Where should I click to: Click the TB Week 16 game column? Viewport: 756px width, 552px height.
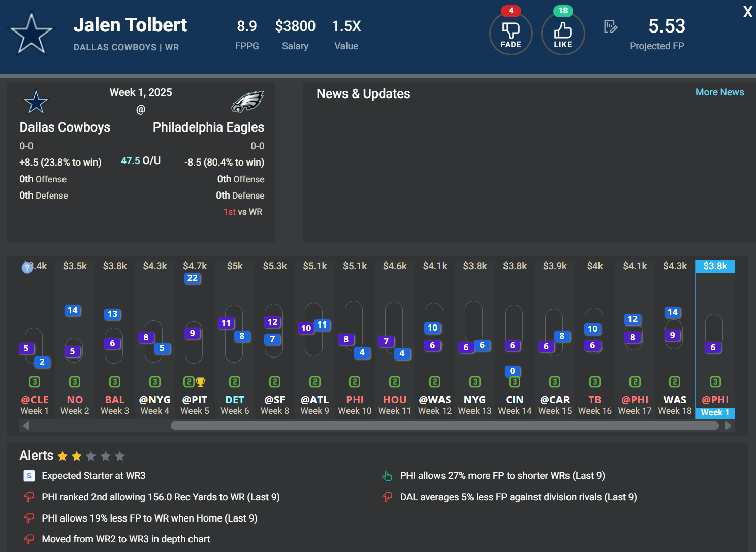[595, 339]
